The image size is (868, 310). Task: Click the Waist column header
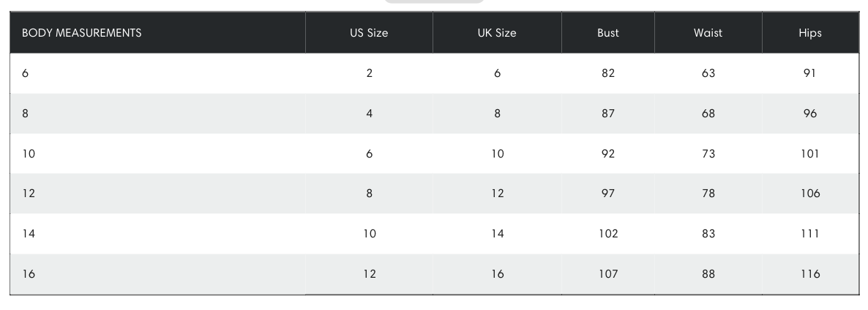[708, 33]
